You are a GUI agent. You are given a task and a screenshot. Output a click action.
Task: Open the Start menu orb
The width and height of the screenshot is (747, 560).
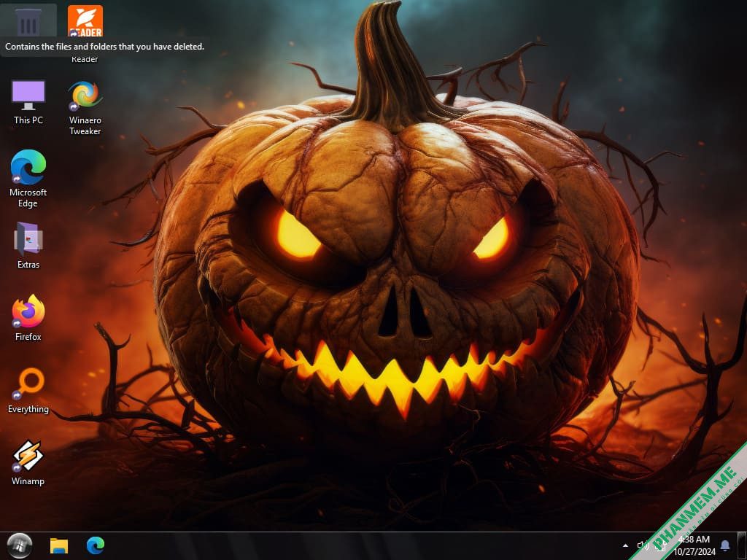coord(20,545)
